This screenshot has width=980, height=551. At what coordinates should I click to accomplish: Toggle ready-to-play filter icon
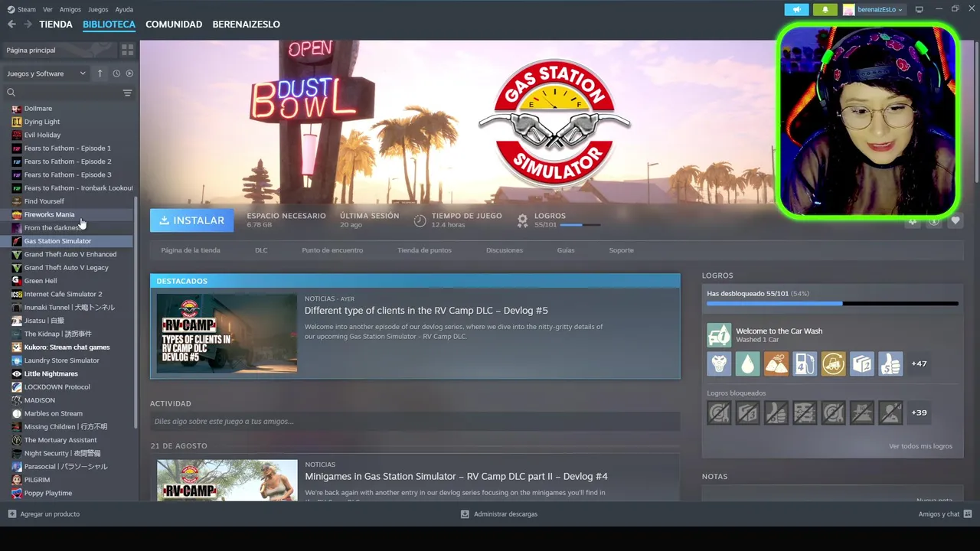coord(129,73)
